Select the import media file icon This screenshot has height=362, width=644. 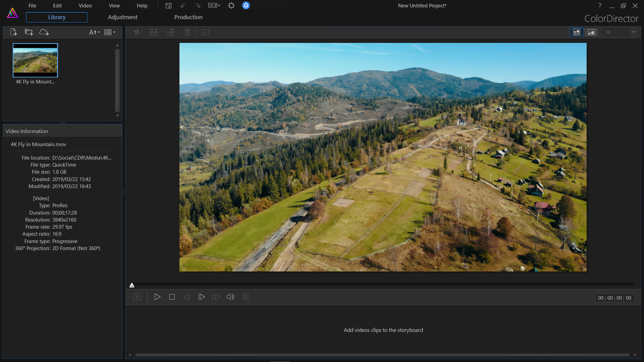(x=13, y=32)
